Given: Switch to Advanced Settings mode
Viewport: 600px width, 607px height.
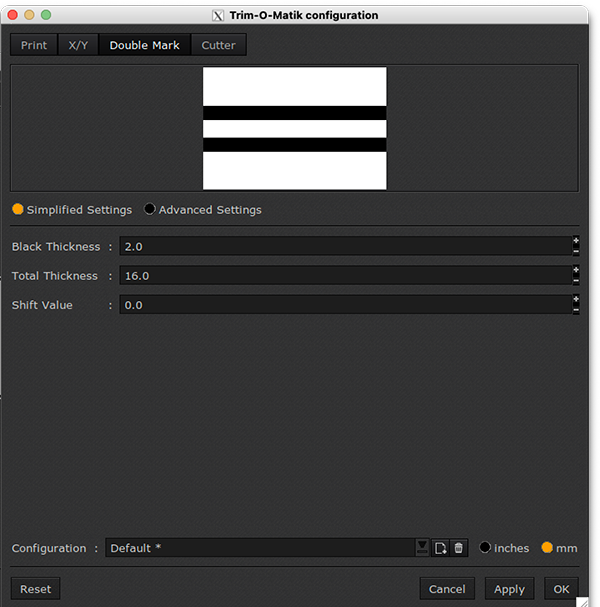Looking at the screenshot, I should [x=150, y=210].
